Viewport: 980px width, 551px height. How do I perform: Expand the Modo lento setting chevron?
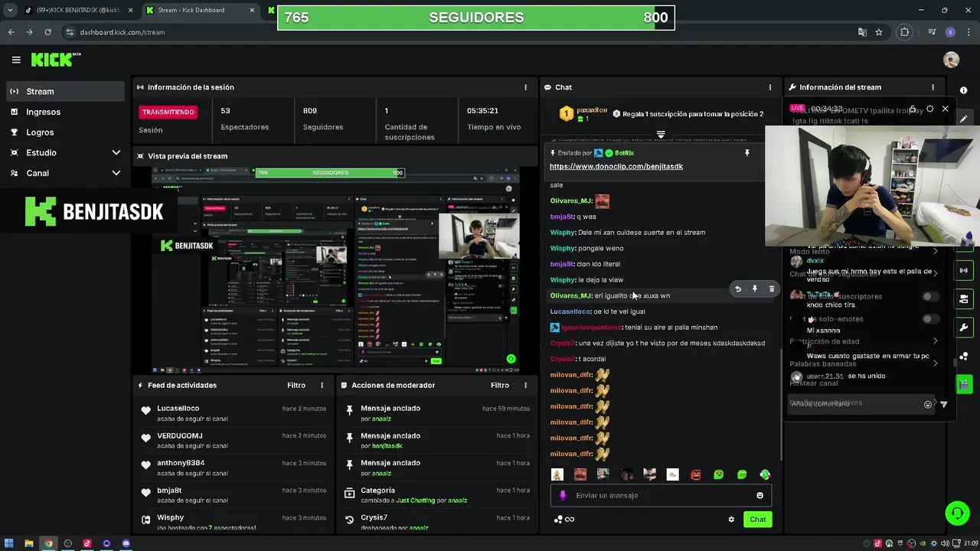935,251
